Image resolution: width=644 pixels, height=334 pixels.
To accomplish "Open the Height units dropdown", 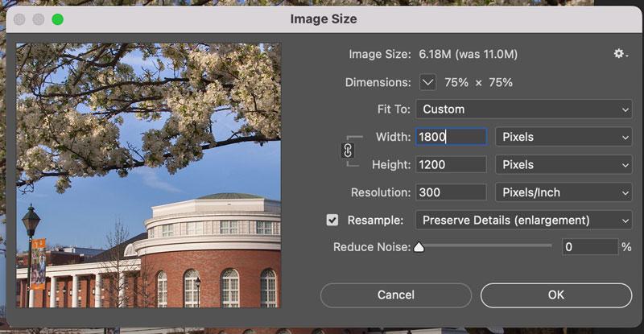I will [563, 165].
